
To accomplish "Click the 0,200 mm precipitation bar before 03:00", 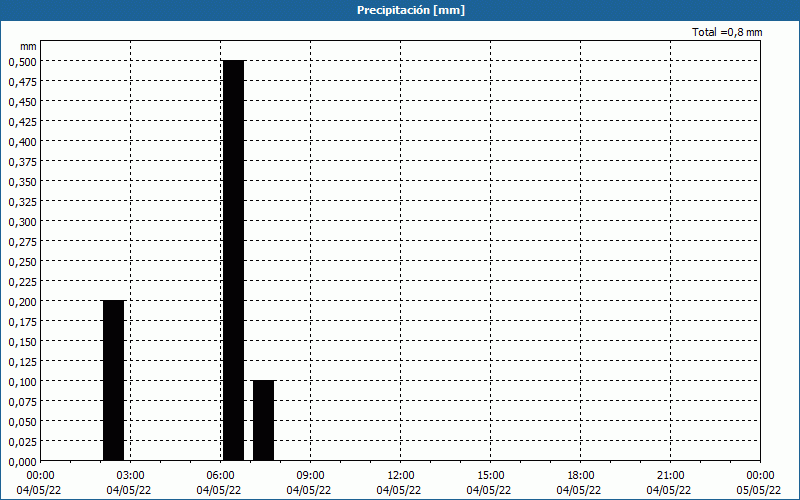I will pyautogui.click(x=114, y=381).
